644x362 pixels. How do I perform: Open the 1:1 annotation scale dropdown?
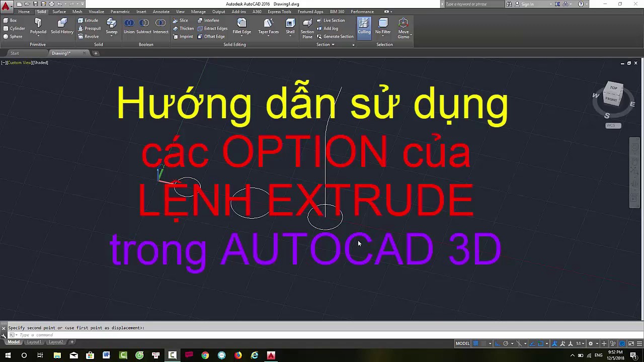tap(579, 343)
